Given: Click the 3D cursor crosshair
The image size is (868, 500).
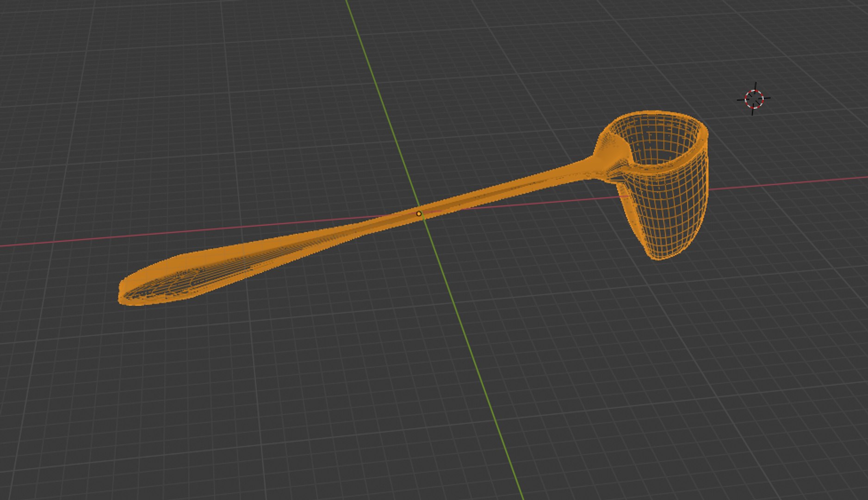Looking at the screenshot, I should (x=754, y=99).
